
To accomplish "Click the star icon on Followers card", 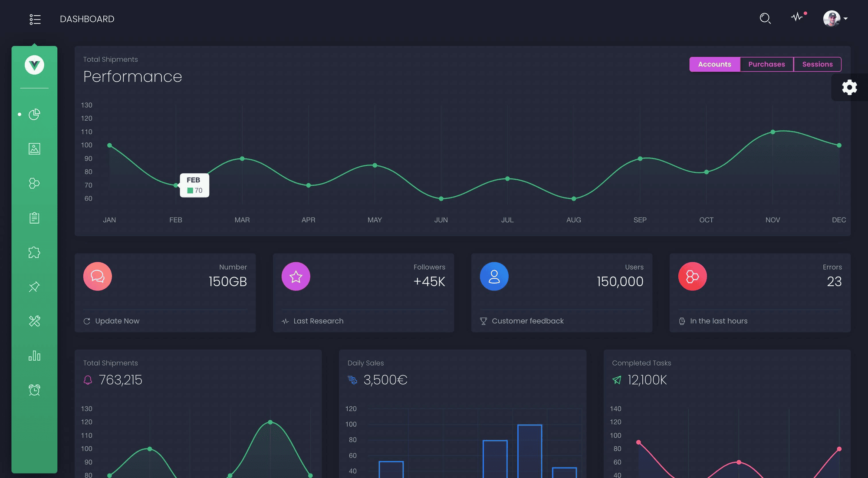I will [x=296, y=277].
